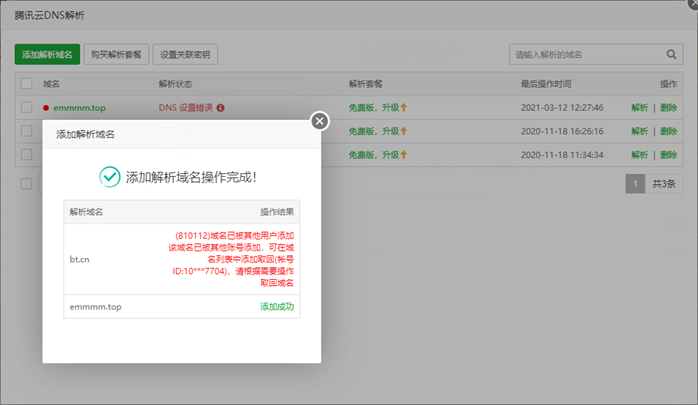
Task: Click the DNS 设置错误 info icon
Action: 220,108
